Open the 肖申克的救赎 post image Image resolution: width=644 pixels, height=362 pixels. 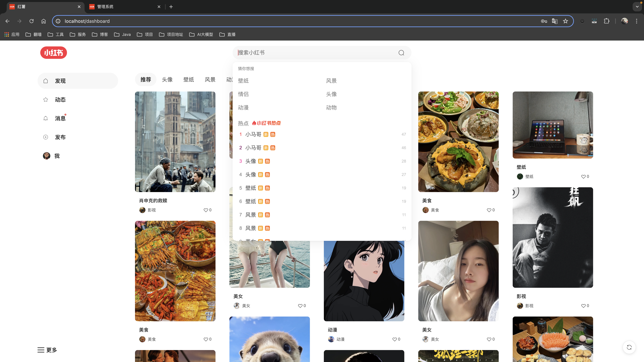pyautogui.click(x=175, y=142)
